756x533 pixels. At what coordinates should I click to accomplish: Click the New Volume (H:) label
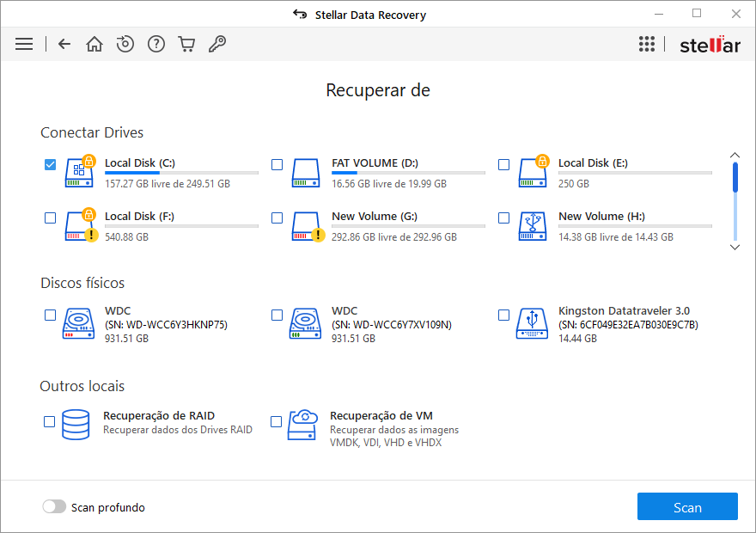[x=601, y=216]
